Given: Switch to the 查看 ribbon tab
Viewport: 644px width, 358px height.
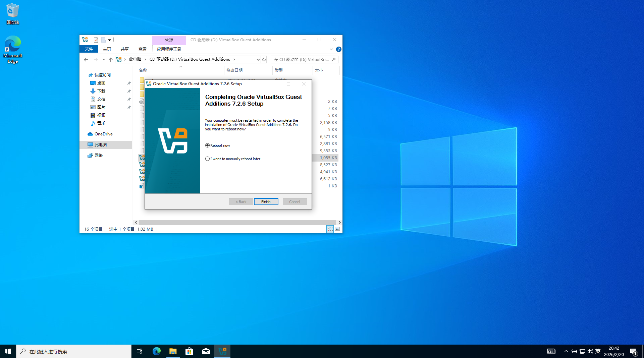Looking at the screenshot, I should (x=143, y=49).
